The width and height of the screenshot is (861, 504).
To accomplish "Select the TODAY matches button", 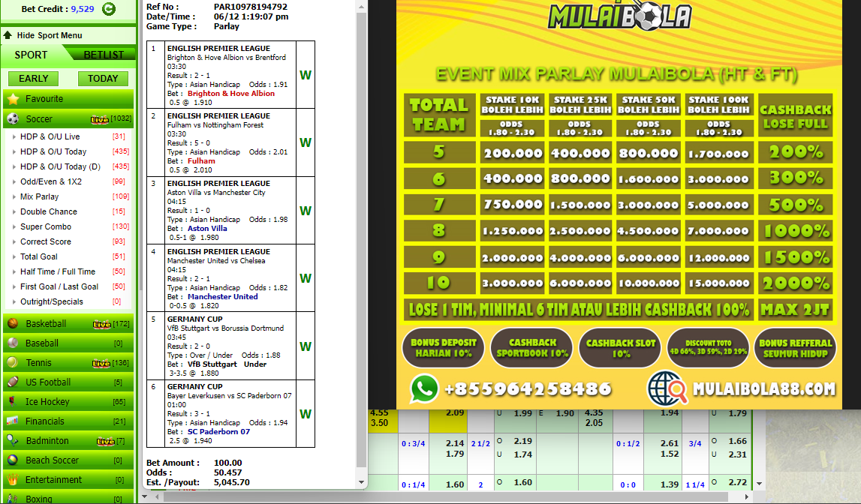I will (103, 79).
